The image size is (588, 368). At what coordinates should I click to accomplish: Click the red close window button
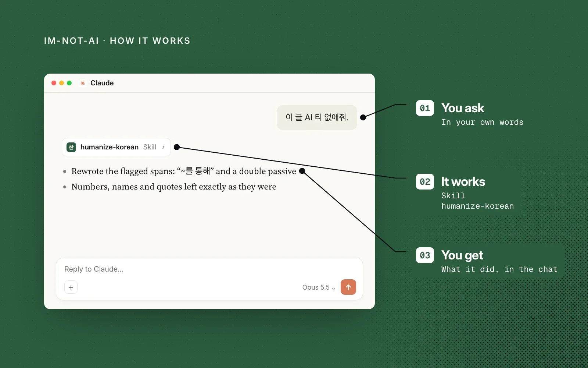point(54,83)
